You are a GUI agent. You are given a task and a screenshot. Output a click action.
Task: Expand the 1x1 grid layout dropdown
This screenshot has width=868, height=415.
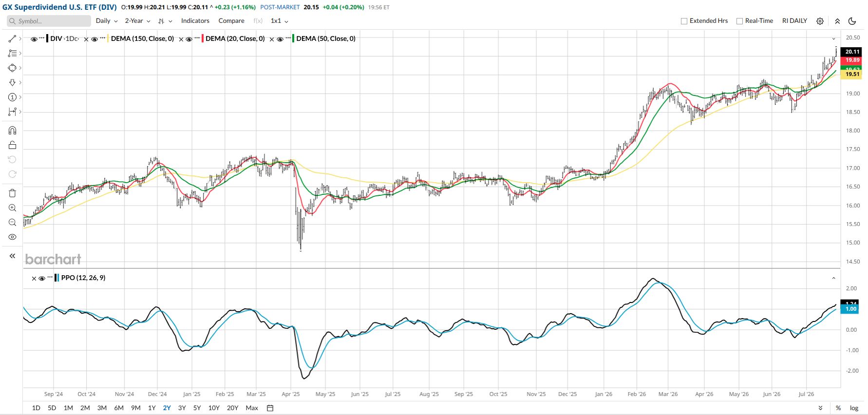[x=280, y=21]
